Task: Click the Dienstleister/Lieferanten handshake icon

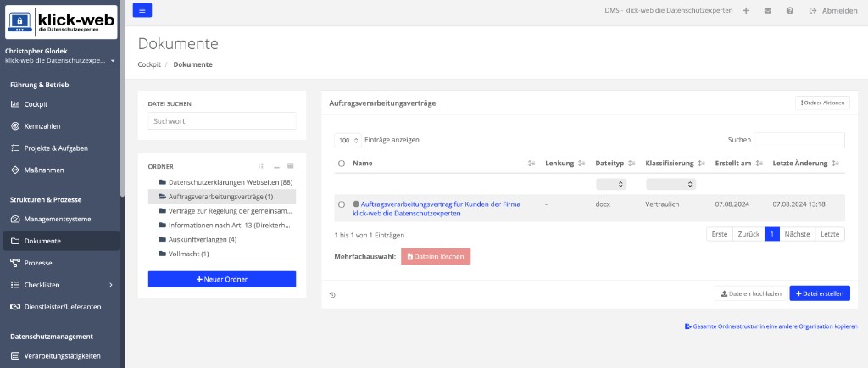Action: point(15,307)
